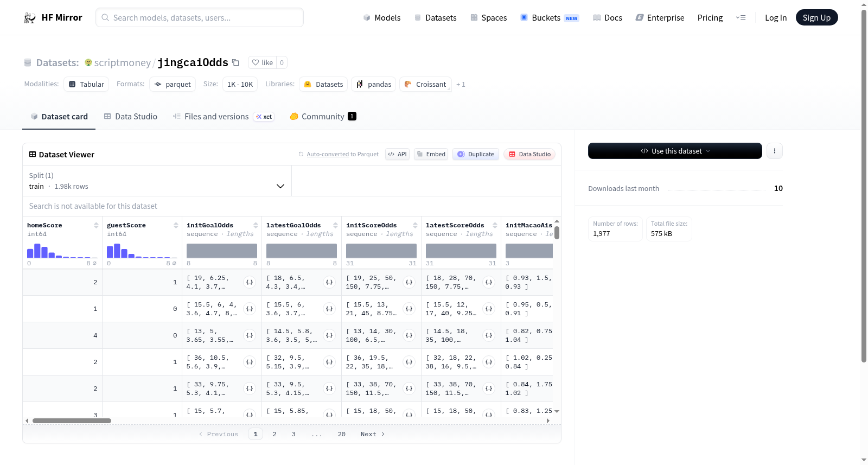Image resolution: width=868 pixels, height=465 pixels.
Task: Open Buckets in the top navigation
Action: click(550, 18)
